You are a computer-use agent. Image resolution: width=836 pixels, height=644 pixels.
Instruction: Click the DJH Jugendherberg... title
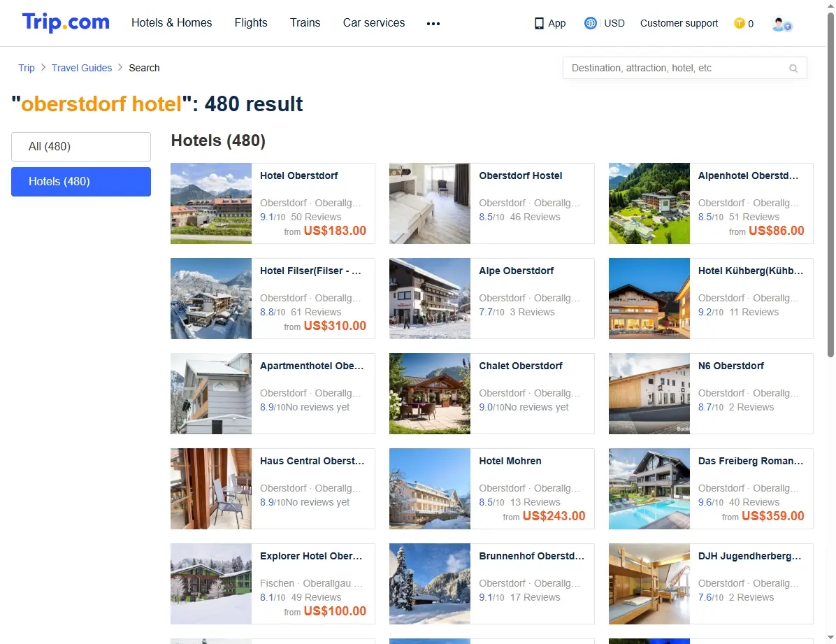click(x=749, y=556)
